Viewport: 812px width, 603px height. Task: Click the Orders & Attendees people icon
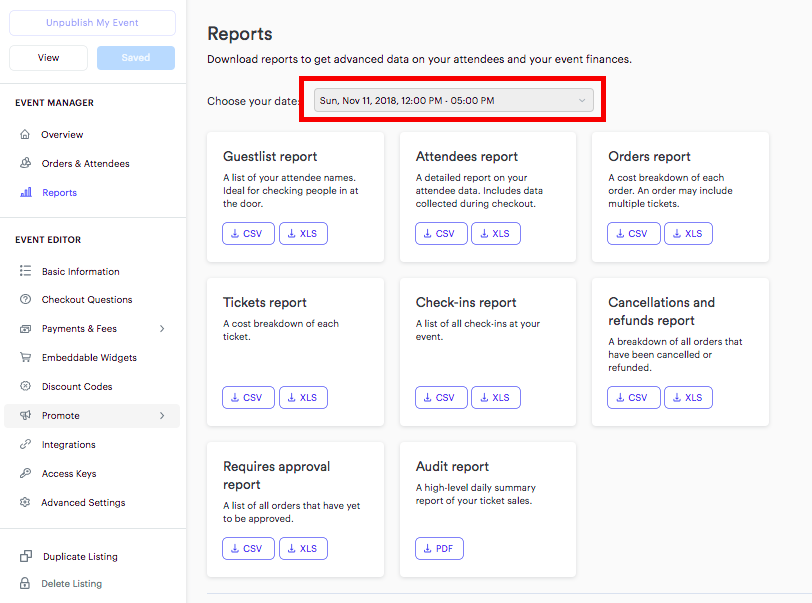(25, 163)
